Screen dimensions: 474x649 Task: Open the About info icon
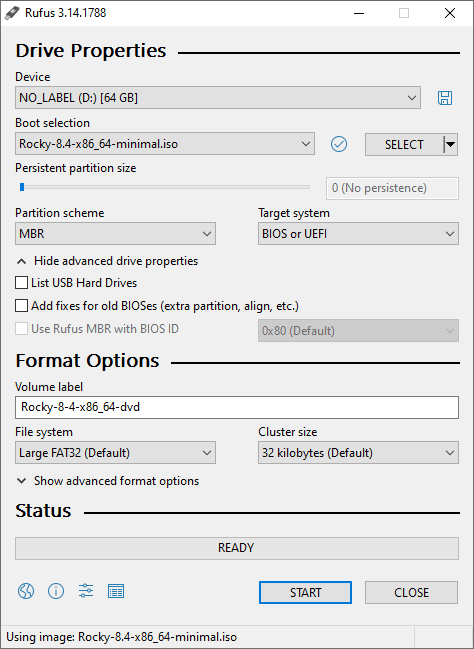[x=56, y=591]
